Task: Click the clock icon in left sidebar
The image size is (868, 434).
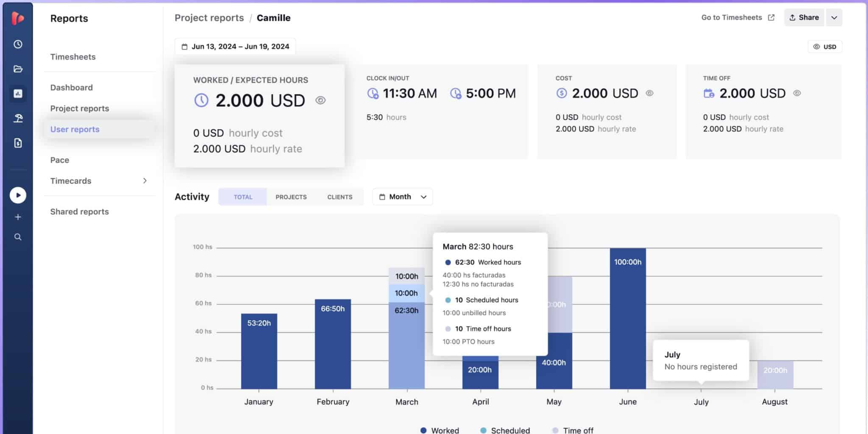Action: coord(18,44)
